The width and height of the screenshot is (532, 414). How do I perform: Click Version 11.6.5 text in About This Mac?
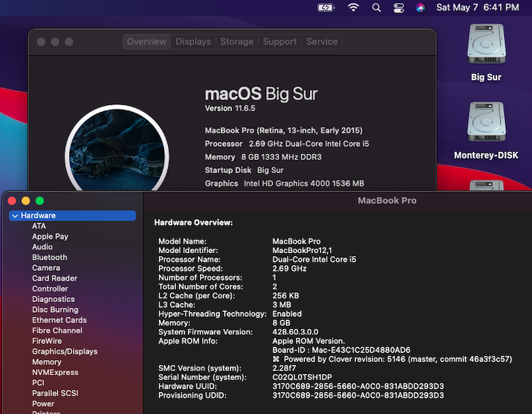click(x=230, y=108)
